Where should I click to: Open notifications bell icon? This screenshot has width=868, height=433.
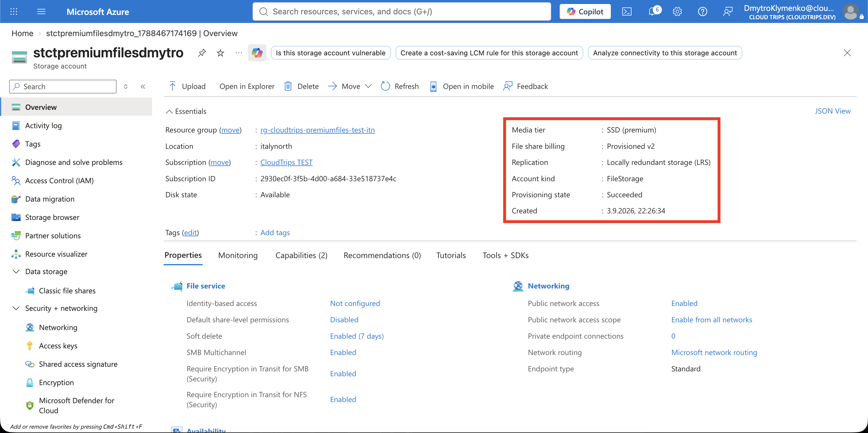[x=653, y=11]
